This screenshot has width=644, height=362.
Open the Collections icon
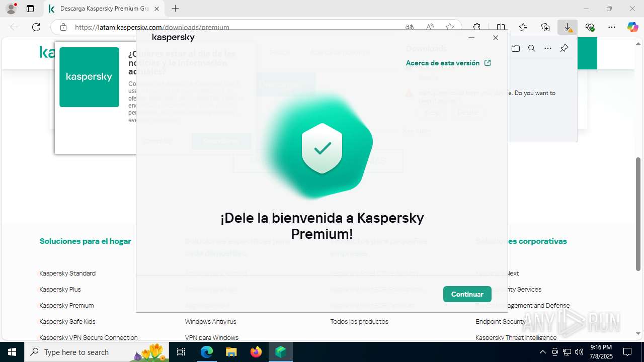545,27
